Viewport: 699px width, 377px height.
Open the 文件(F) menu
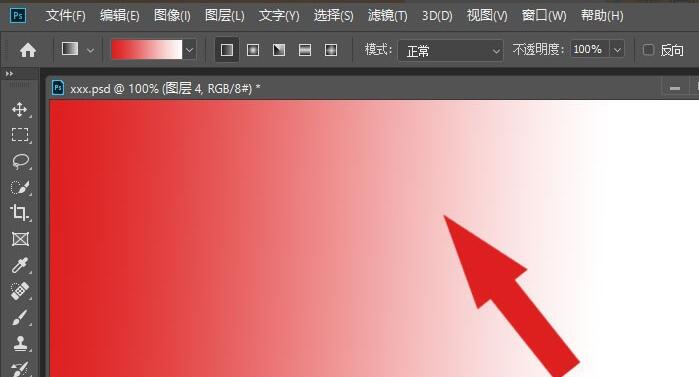coord(66,16)
